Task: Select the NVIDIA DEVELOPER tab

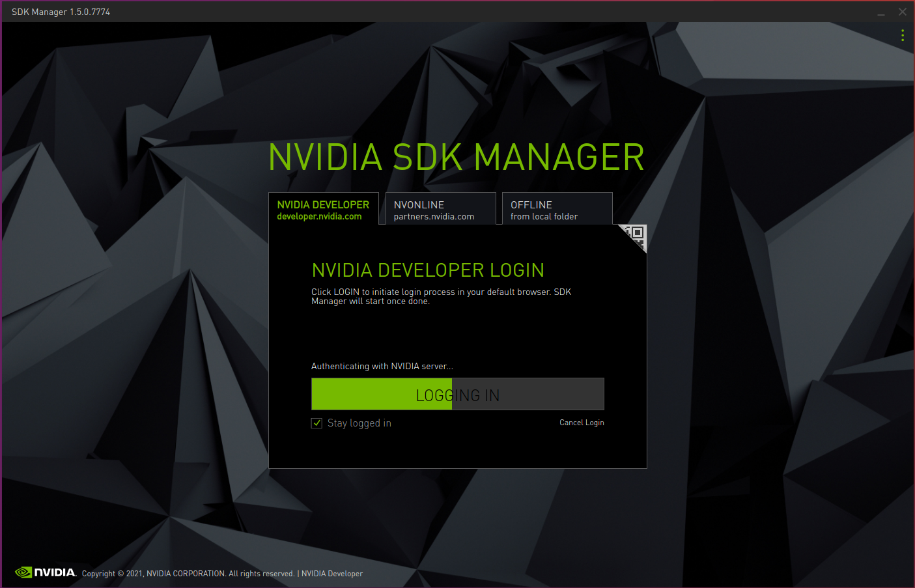Action: tap(323, 209)
